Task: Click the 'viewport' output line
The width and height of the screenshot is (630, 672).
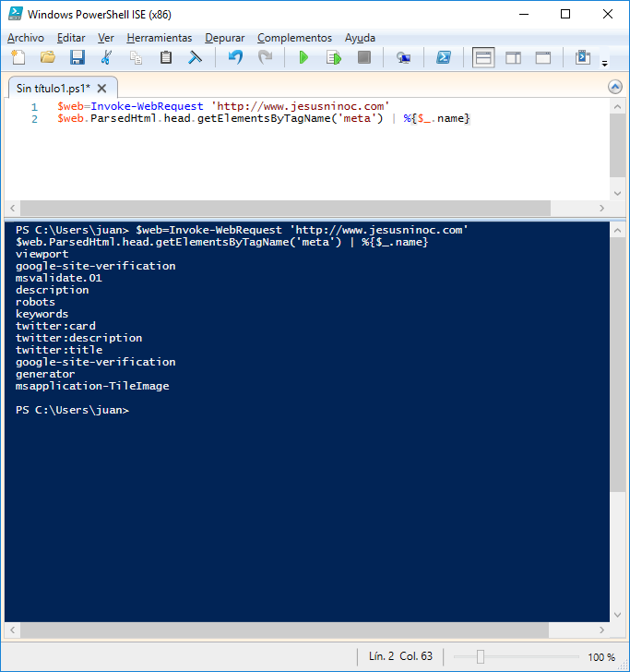Action: [42, 254]
